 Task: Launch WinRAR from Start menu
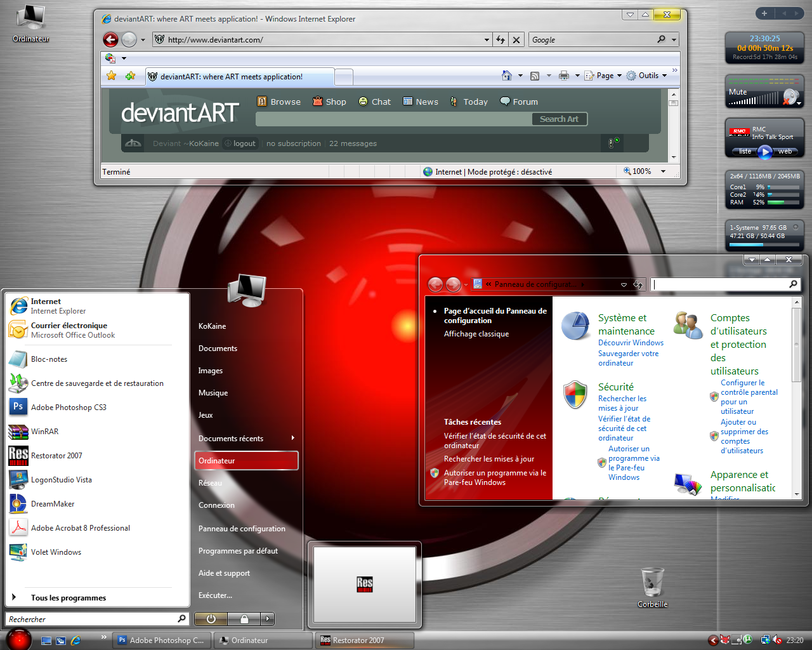pyautogui.click(x=98, y=432)
